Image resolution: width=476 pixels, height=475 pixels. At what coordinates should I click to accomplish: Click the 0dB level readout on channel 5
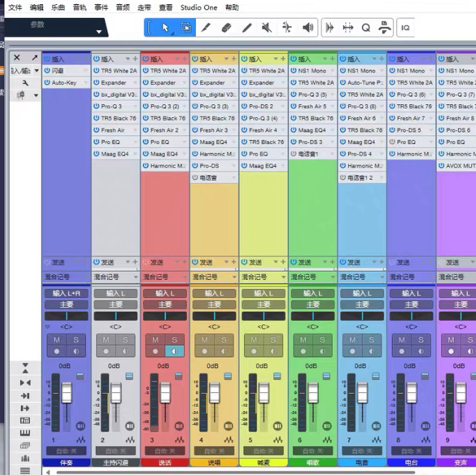point(262,366)
